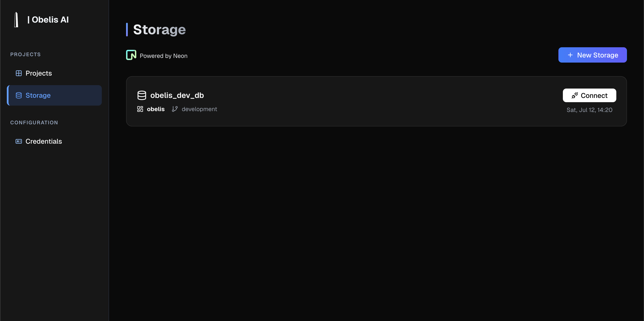Click the Connect button for obelis_dev_db
Viewport: 644px width, 321px height.
[589, 95]
